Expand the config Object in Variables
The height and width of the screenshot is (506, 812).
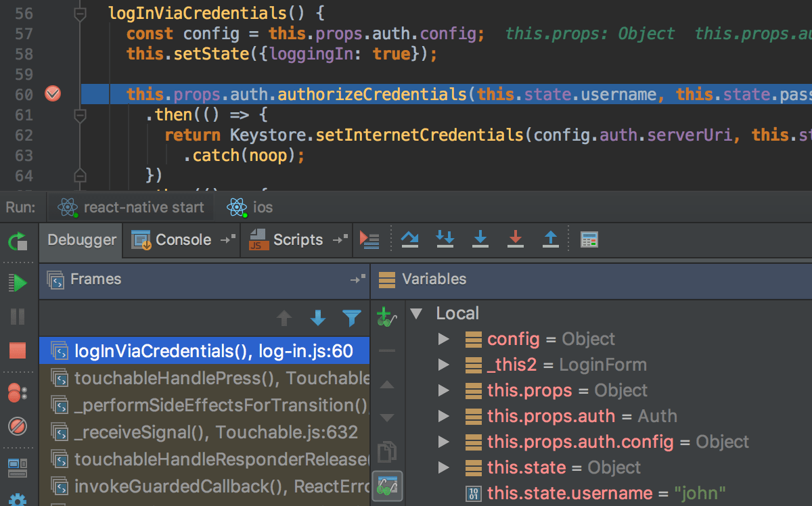(443, 339)
